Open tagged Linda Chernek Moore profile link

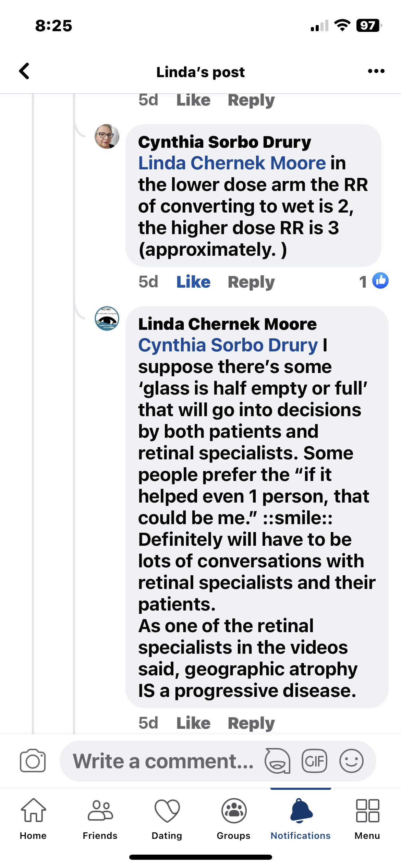click(x=232, y=163)
